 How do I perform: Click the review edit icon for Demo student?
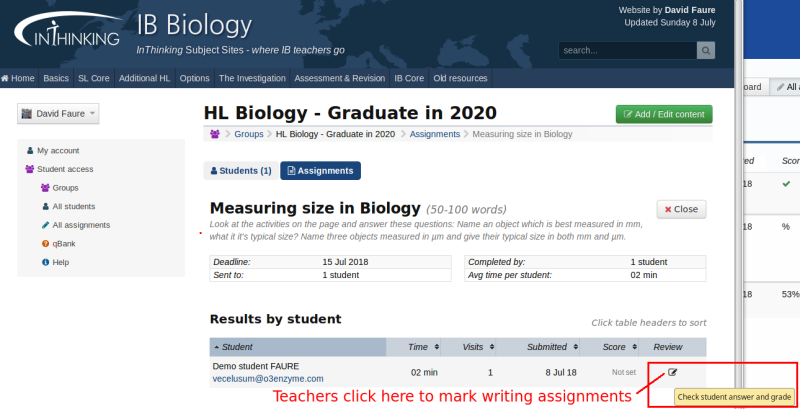pos(672,372)
